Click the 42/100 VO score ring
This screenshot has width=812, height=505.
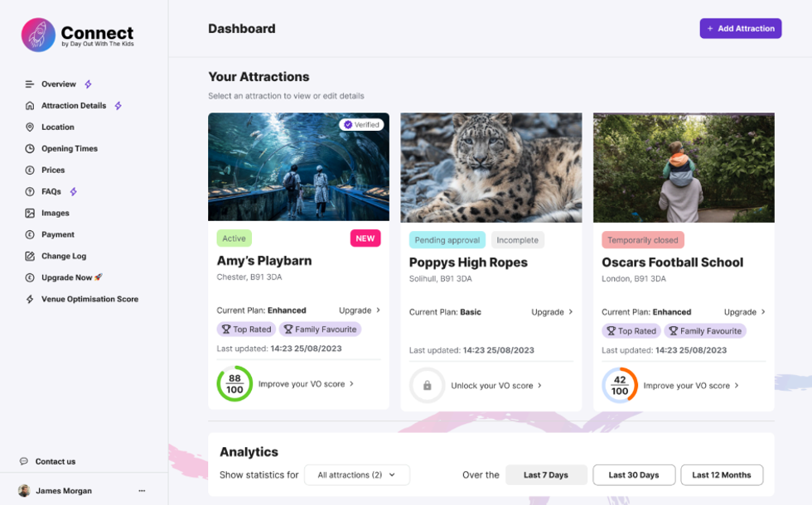pyautogui.click(x=620, y=384)
